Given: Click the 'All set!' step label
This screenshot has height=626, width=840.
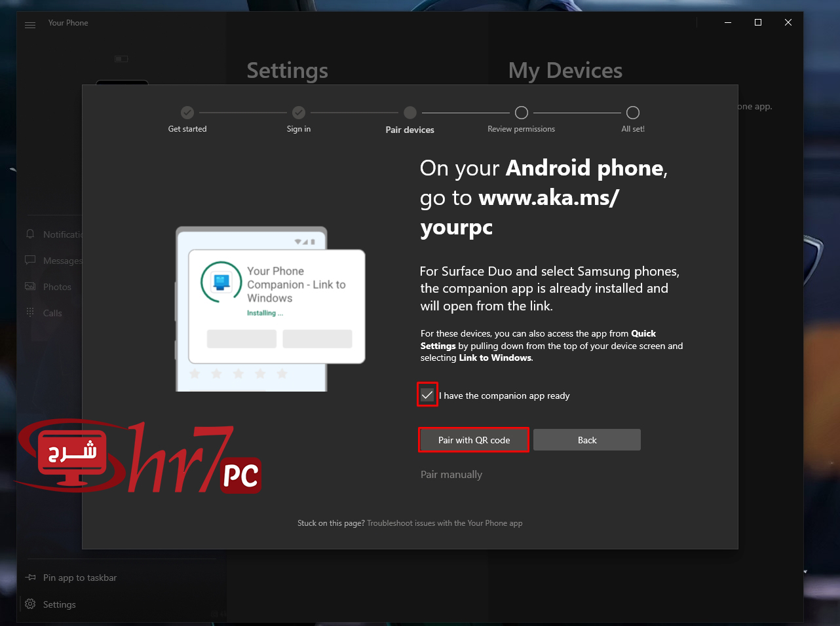Looking at the screenshot, I should 633,129.
